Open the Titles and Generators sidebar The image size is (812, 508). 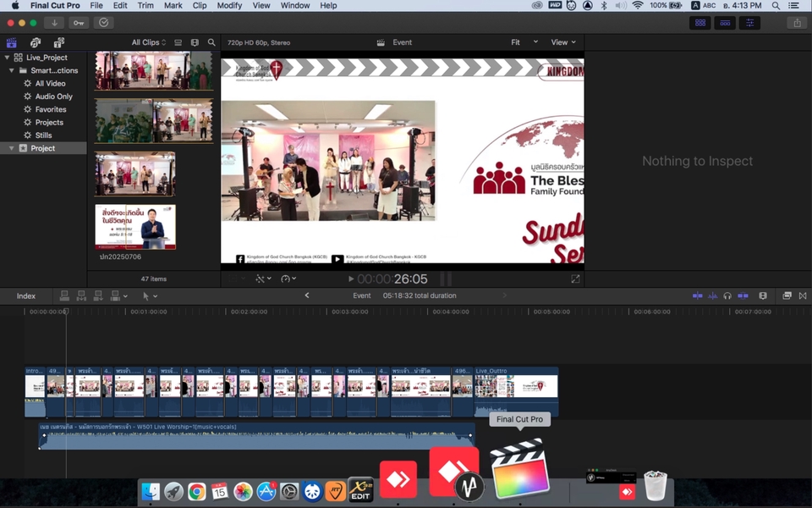tap(58, 42)
